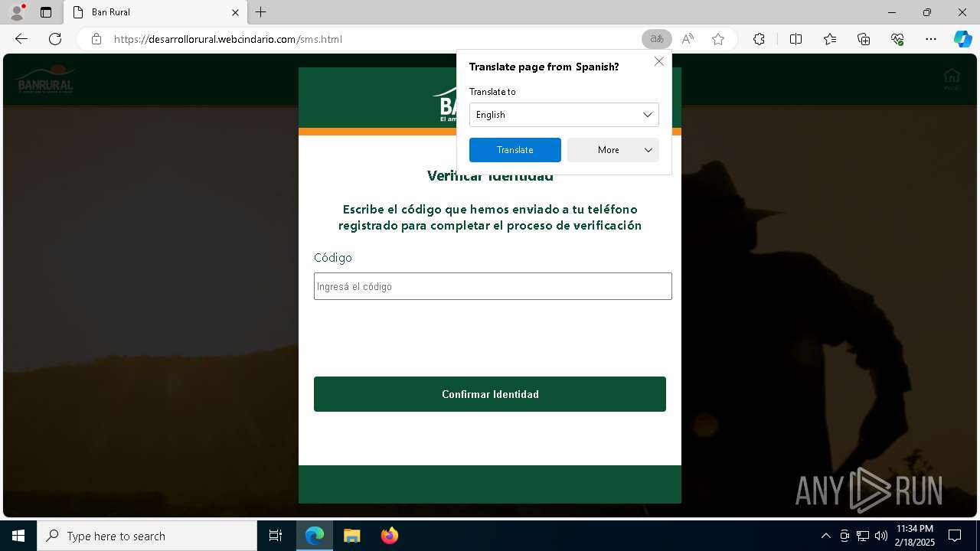Close the Ban Rural tab
Screen dimensions: 980x551
(x=236, y=12)
